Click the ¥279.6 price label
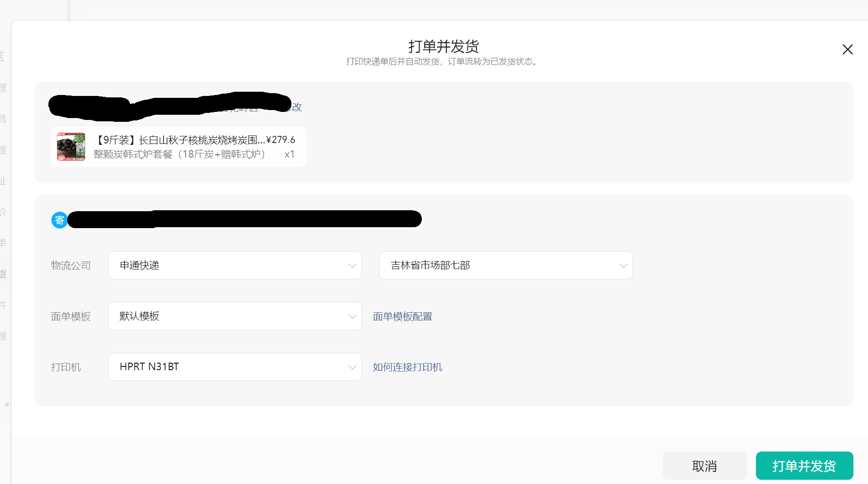The width and height of the screenshot is (868, 484). (281, 140)
